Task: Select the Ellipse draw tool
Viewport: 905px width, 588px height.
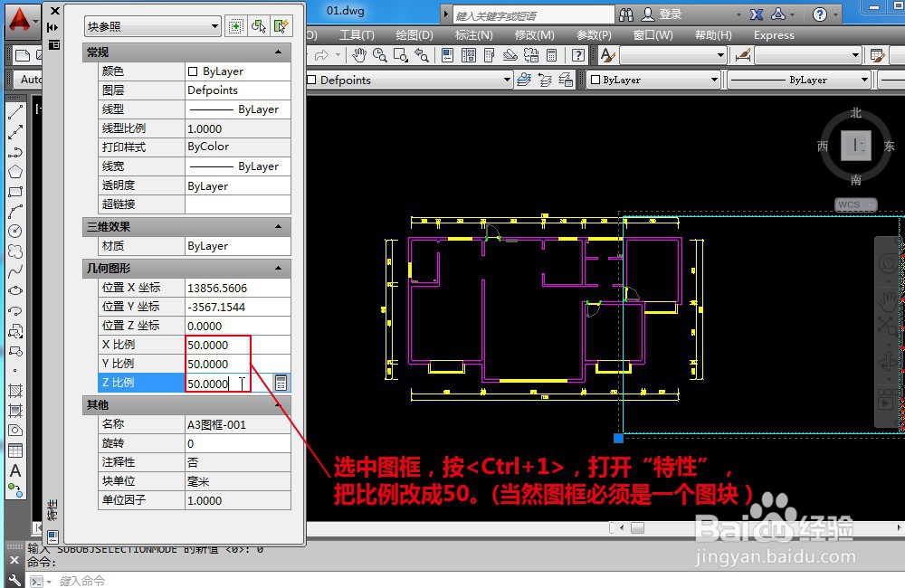Action: click(15, 290)
